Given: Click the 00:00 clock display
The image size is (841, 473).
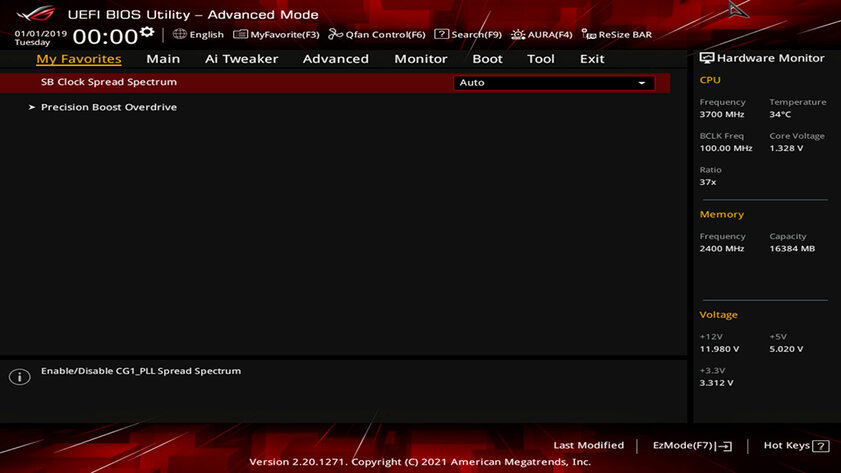Looking at the screenshot, I should pyautogui.click(x=105, y=36).
